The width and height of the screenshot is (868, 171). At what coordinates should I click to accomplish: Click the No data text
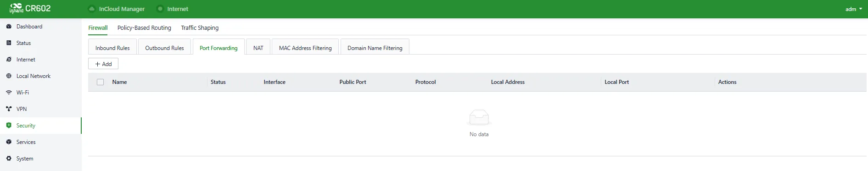tap(479, 134)
